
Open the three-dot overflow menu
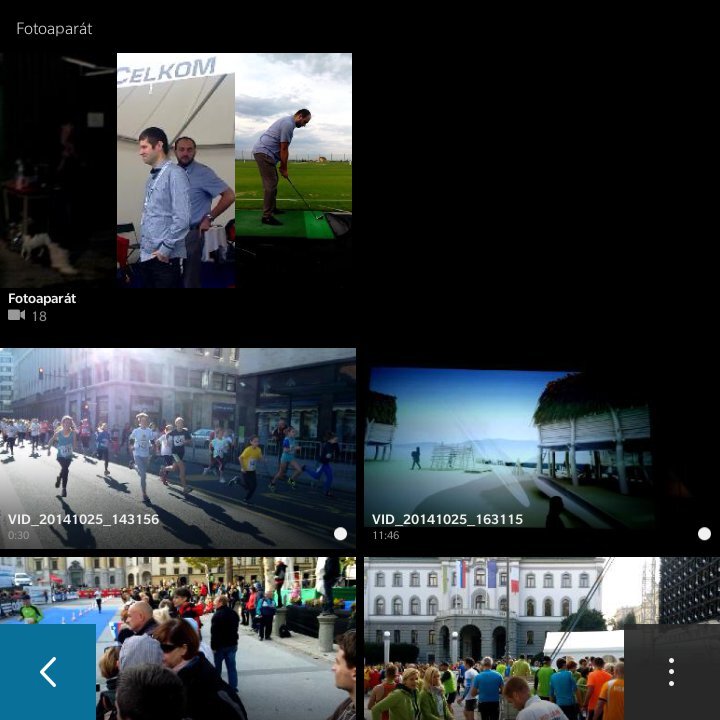671,672
